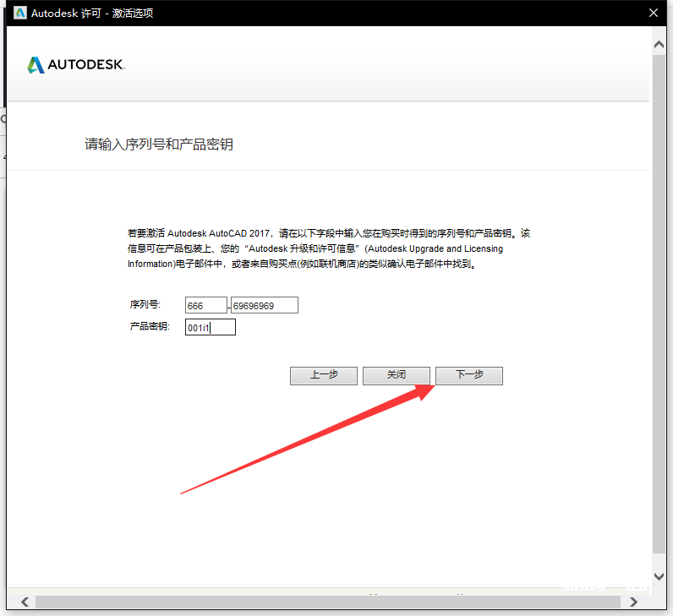Screen dimensions: 673x616
Task: Click the vertical scrollbar thumb
Action: tap(659, 304)
